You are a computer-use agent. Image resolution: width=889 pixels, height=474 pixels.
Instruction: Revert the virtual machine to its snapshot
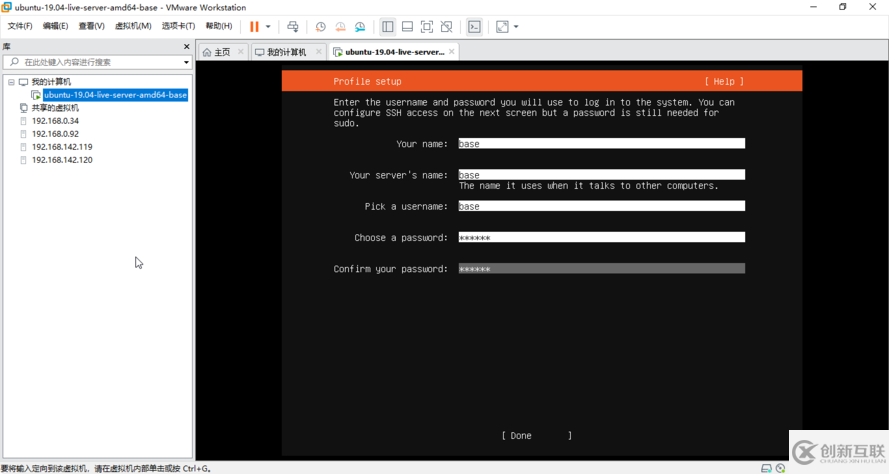340,27
